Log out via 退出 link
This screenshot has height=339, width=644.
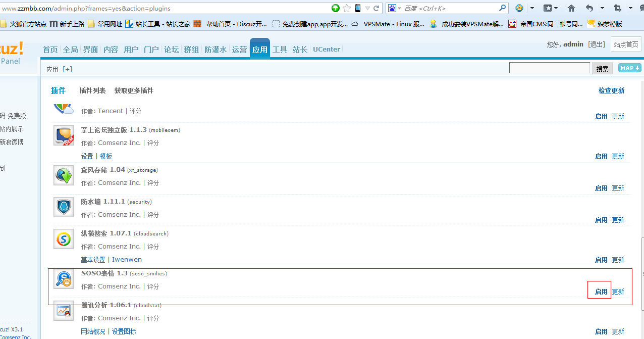pyautogui.click(x=597, y=44)
